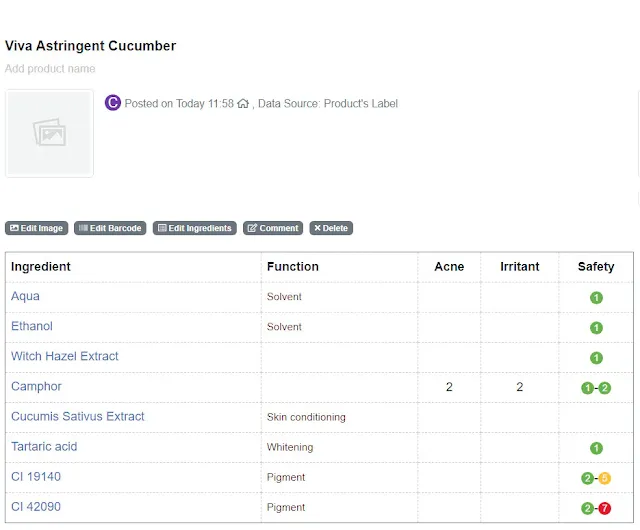Click Ethanol's green safety rating badge

[x=596, y=328]
